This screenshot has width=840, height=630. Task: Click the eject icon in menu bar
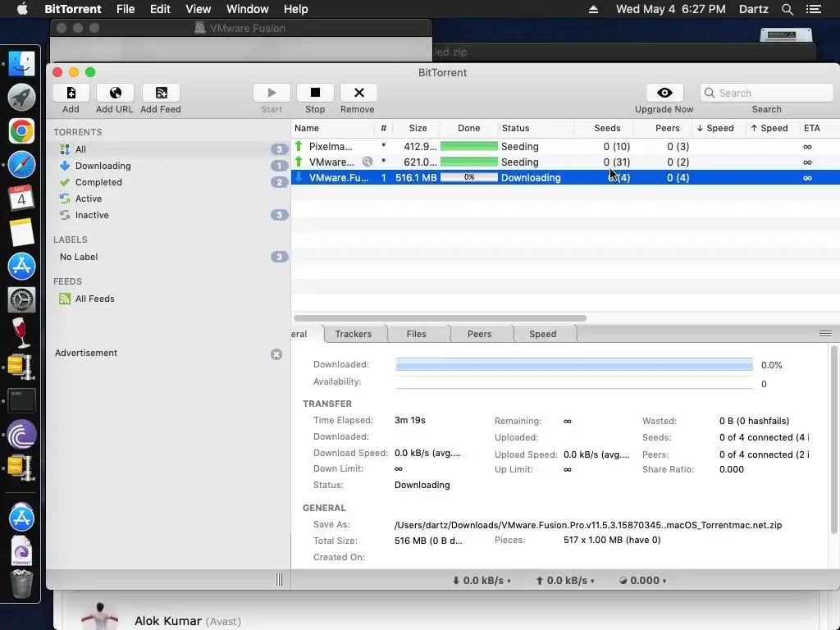click(594, 9)
